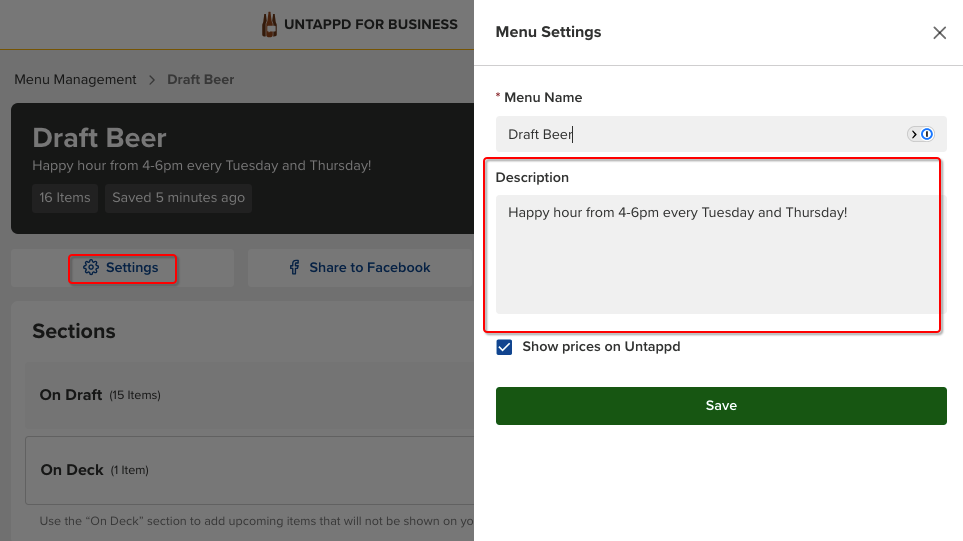
Task: Uncheck Show prices on Untappd checkbox
Action: click(505, 348)
